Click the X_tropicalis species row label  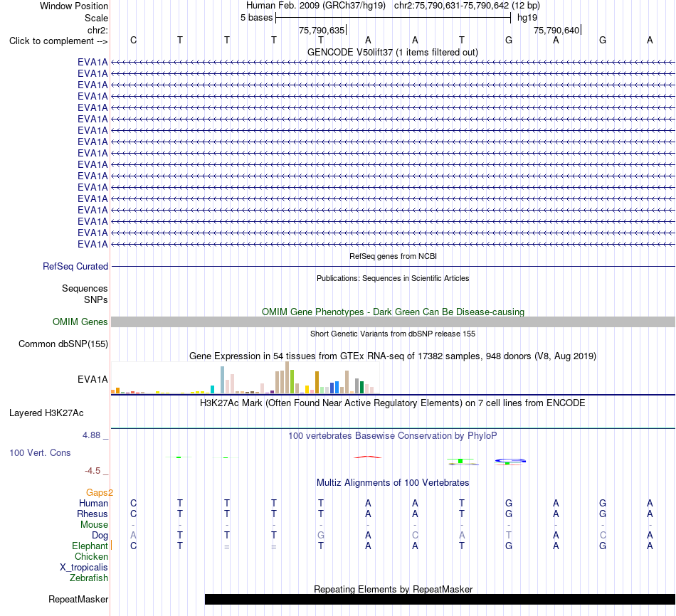(x=84, y=568)
